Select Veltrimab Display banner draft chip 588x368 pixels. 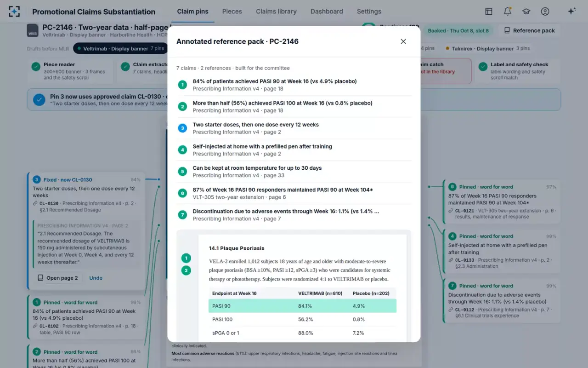click(x=119, y=48)
